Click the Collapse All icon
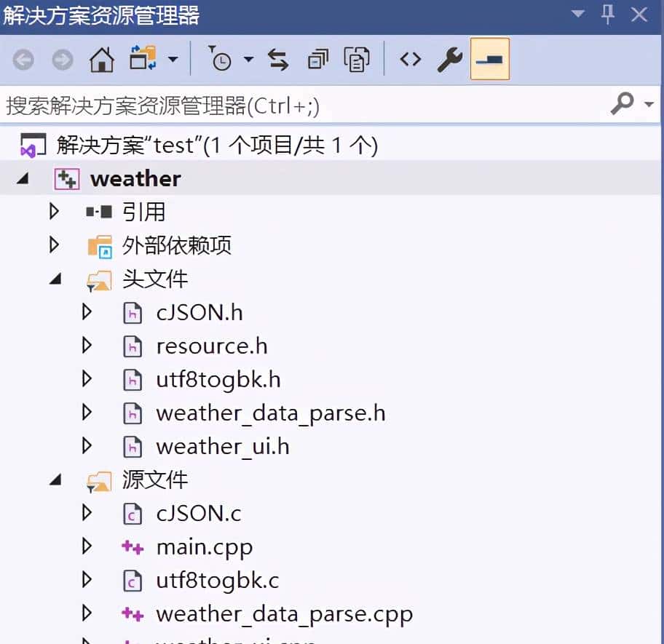 click(318, 60)
